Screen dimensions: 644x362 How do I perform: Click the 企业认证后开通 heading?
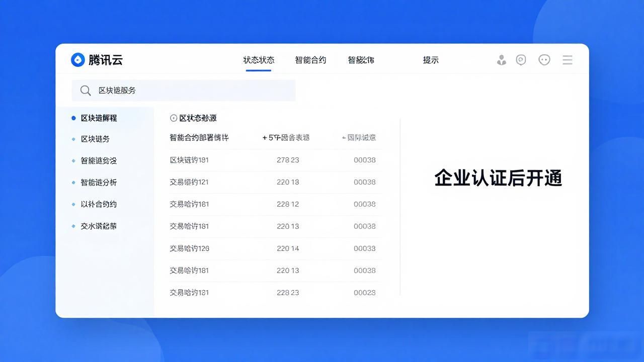(498, 178)
